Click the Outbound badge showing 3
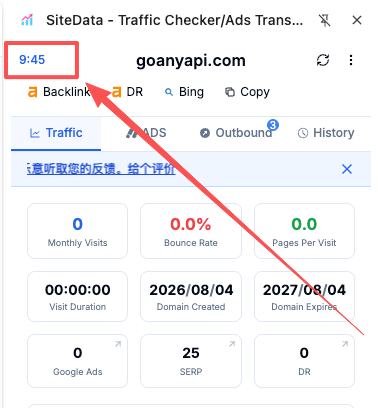Screen dimensions: 378x408 (273, 125)
